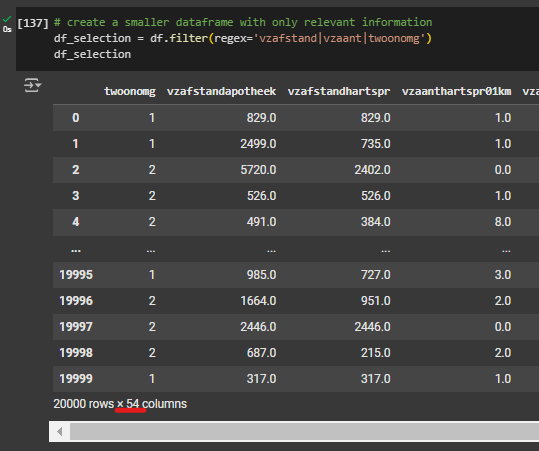The image size is (539, 451).
Task: Click cell value 5720.0
Action: 258,170
